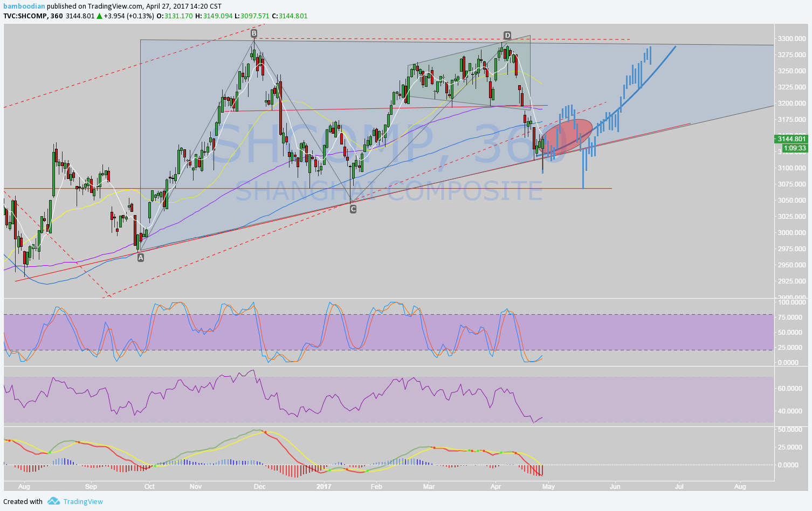Click the 2950.000 price axis label
Viewport: 812px width, 511px height.
[x=792, y=265]
